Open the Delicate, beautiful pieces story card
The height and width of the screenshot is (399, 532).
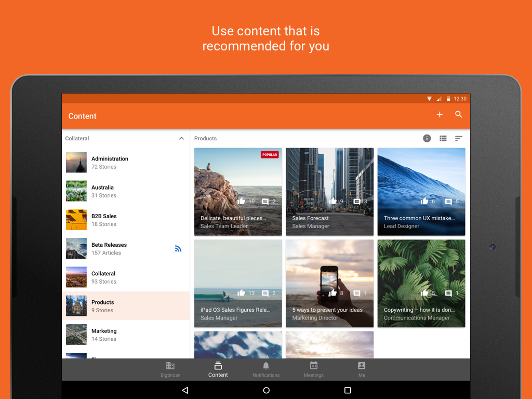(238, 192)
